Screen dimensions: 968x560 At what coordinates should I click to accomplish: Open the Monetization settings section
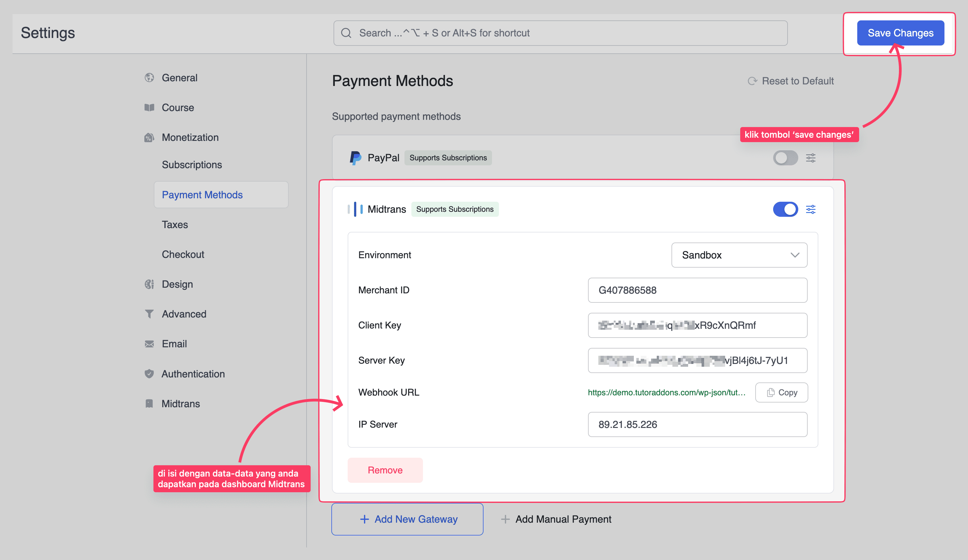pos(190,137)
